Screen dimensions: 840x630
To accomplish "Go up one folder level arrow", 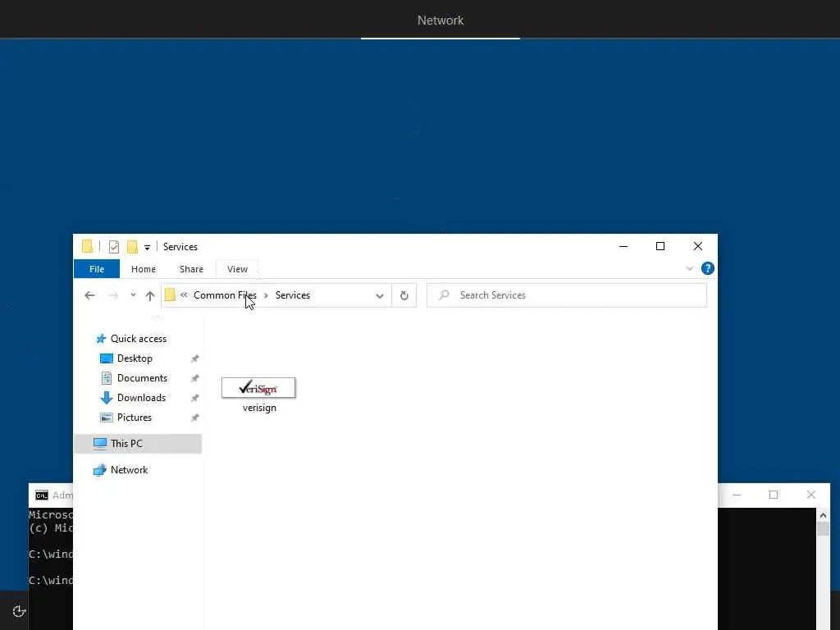I will pos(150,295).
